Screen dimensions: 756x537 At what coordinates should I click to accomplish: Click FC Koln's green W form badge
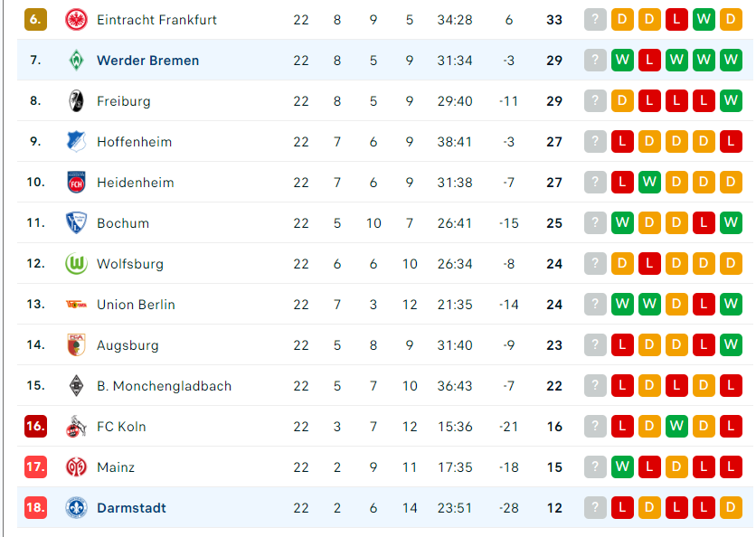point(676,427)
